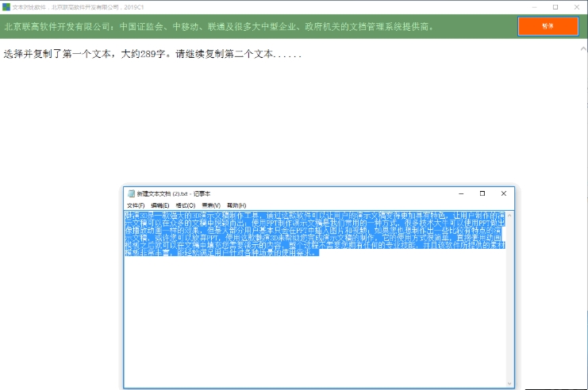This screenshot has width=588, height=390.
Task: Click the text compare app icon in title bar
Action: pos(6,7)
